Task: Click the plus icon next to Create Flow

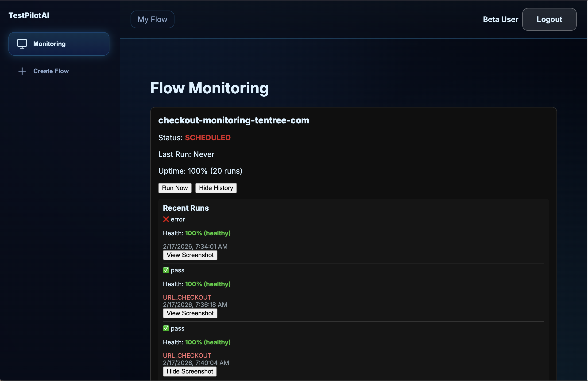Action: [x=22, y=71]
